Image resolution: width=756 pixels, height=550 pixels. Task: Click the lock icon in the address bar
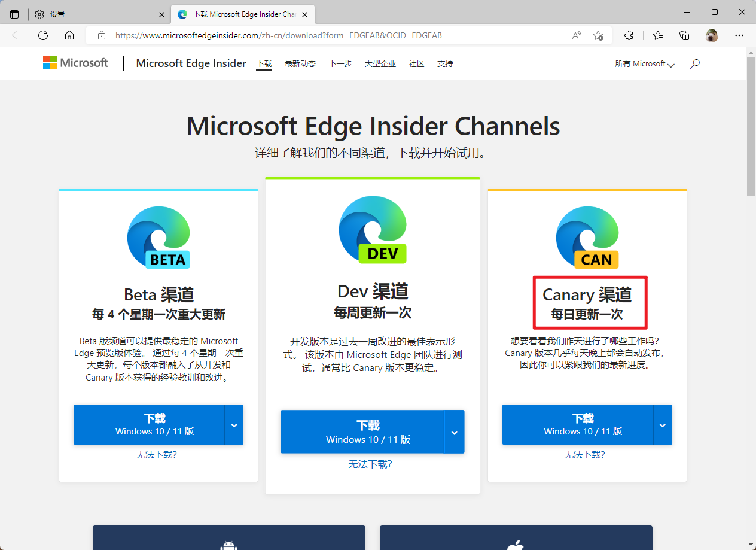point(101,35)
